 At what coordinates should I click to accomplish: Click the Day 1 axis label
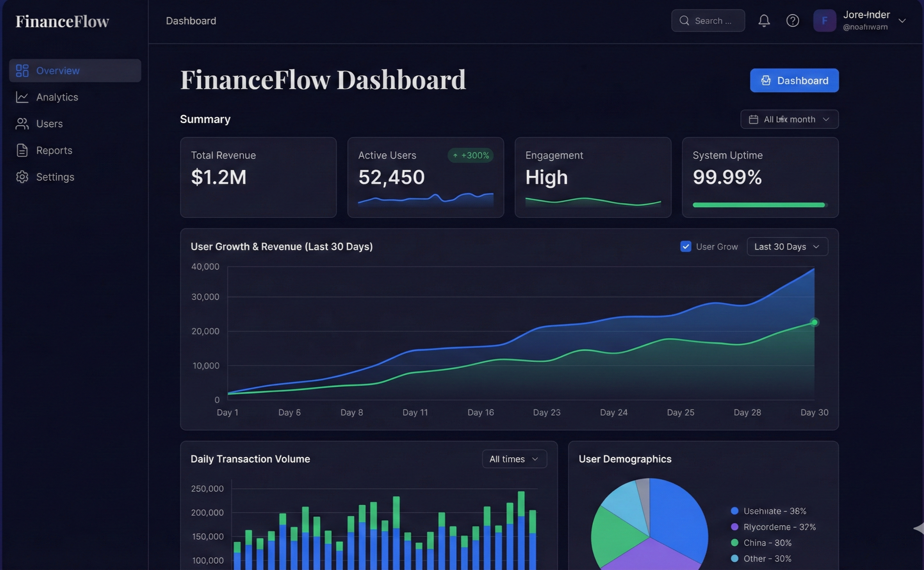coord(227,413)
